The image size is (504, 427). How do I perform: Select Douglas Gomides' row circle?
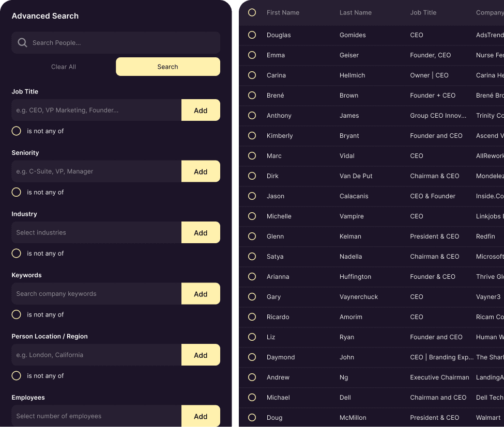click(252, 35)
